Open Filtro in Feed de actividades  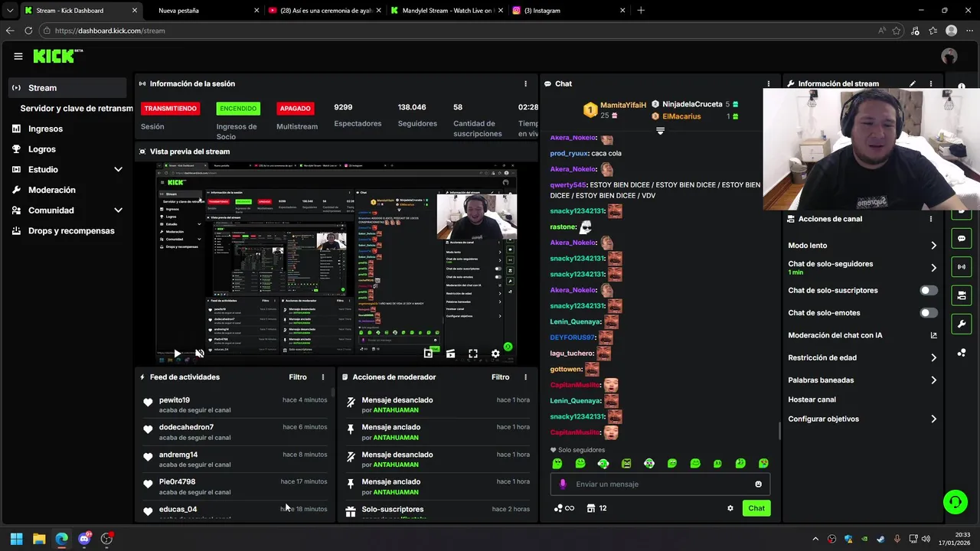point(298,377)
